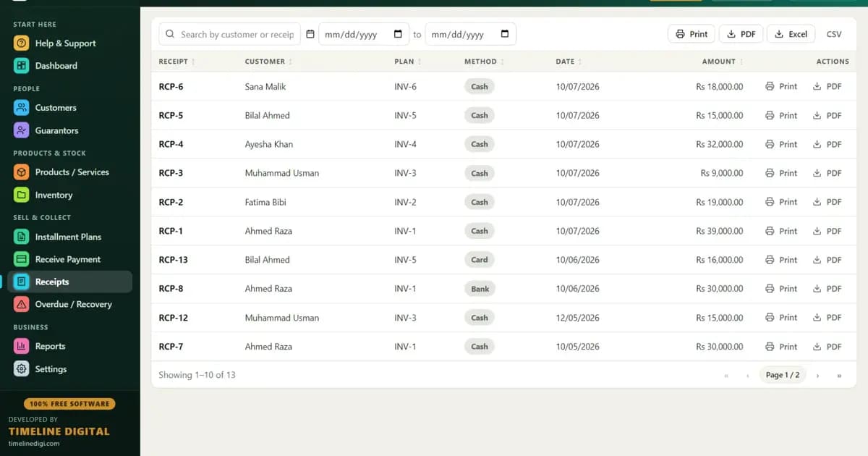The image size is (868, 456).
Task: Sort table by Amount column
Action: [723, 62]
